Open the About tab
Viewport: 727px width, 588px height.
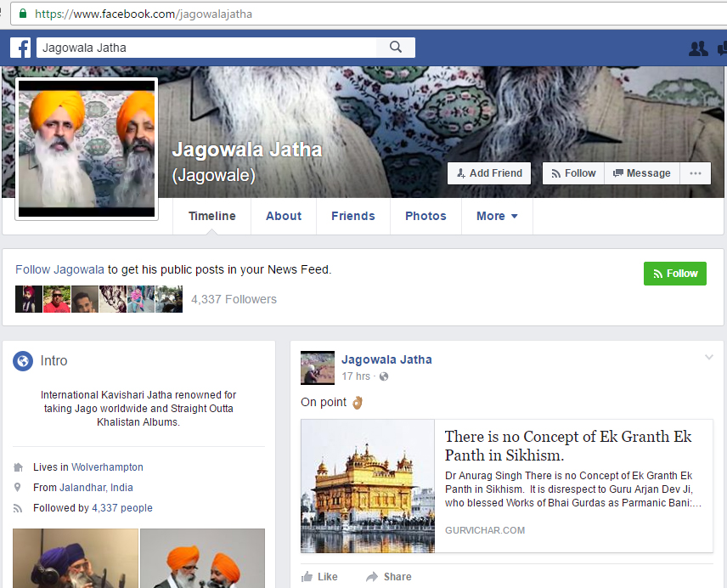284,216
